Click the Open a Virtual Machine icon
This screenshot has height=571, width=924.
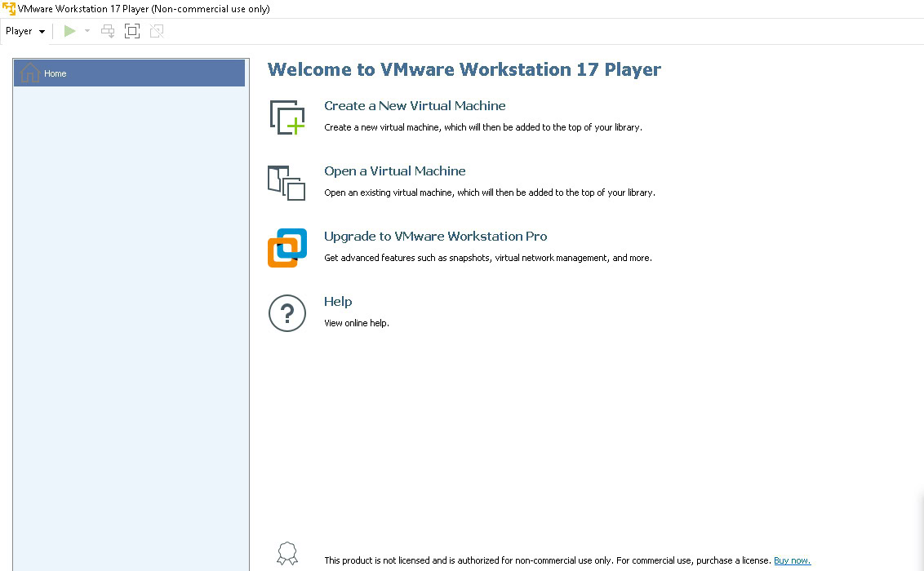pos(287,183)
